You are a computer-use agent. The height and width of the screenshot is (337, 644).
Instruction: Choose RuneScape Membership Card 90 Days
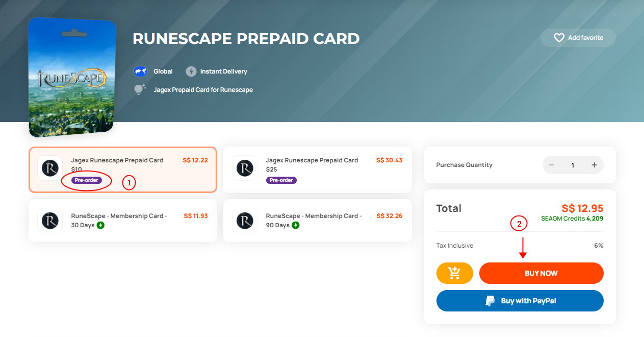coord(318,221)
